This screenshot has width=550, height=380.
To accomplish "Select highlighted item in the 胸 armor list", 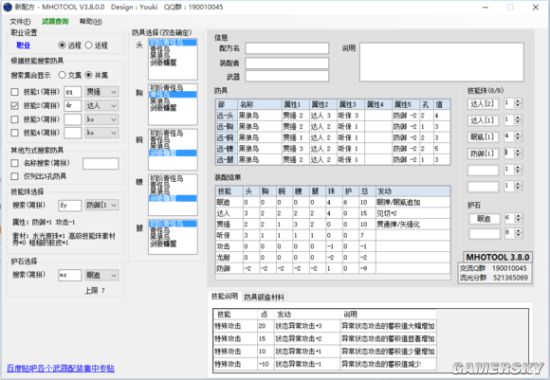I will (x=173, y=94).
